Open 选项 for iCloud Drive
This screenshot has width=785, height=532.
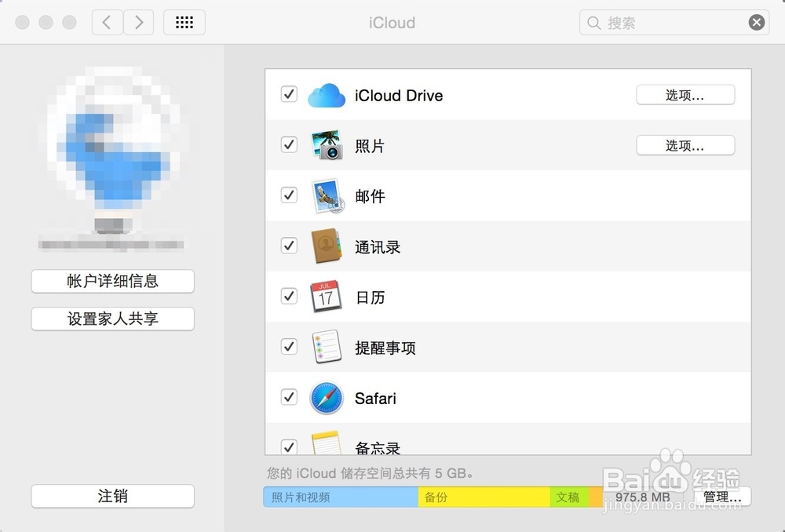685,95
